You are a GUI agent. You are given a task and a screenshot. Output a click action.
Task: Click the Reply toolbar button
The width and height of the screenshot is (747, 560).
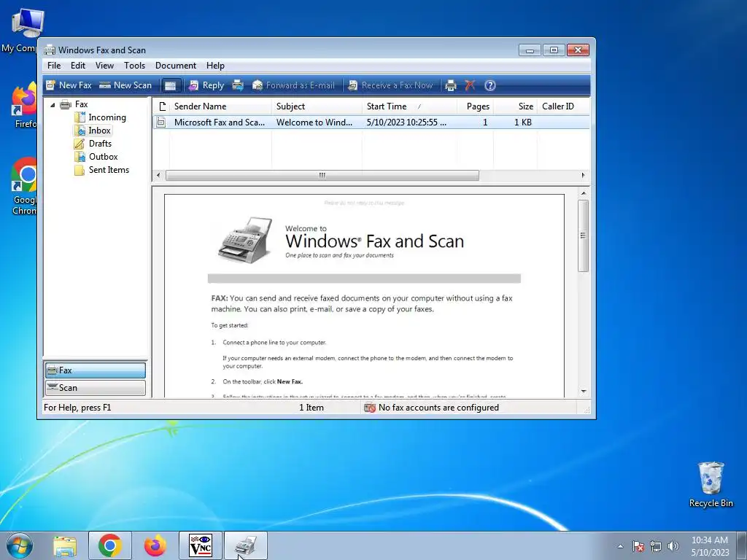206,85
